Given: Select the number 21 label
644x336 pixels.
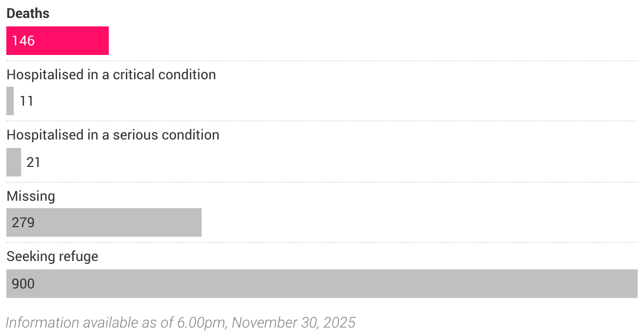Looking at the screenshot, I should (34, 162).
